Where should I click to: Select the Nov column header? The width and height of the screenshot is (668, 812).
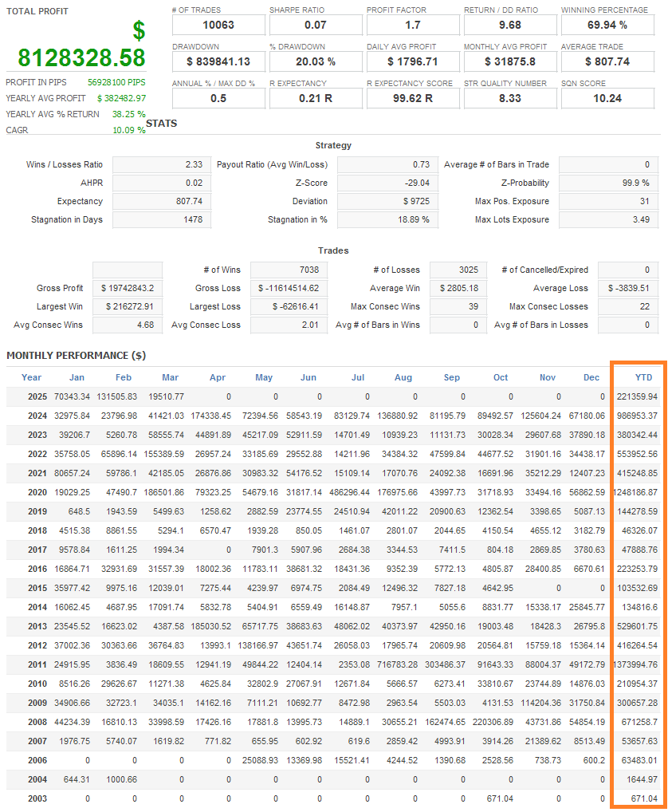tap(548, 377)
